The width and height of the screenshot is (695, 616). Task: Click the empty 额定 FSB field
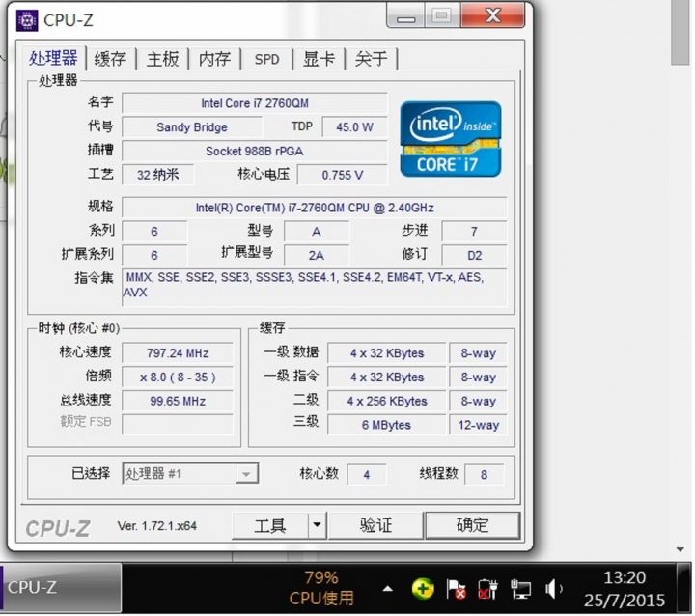(178, 425)
